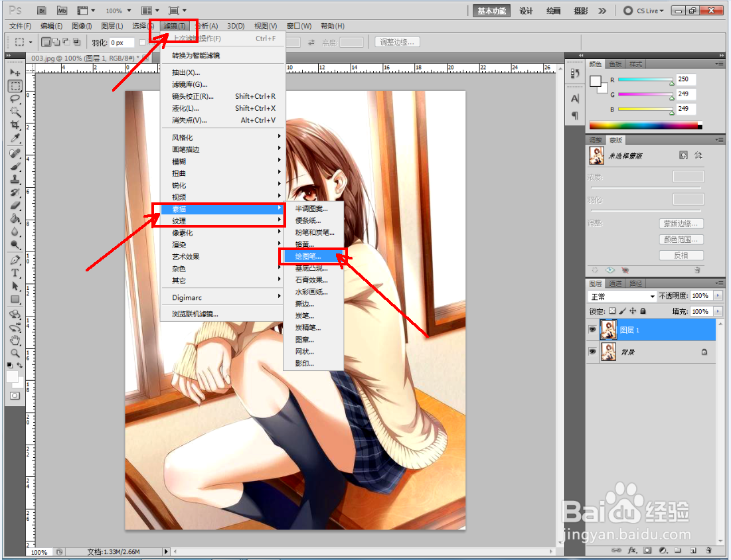Click the add layer mask icon
This screenshot has width=731, height=560.
[647, 550]
